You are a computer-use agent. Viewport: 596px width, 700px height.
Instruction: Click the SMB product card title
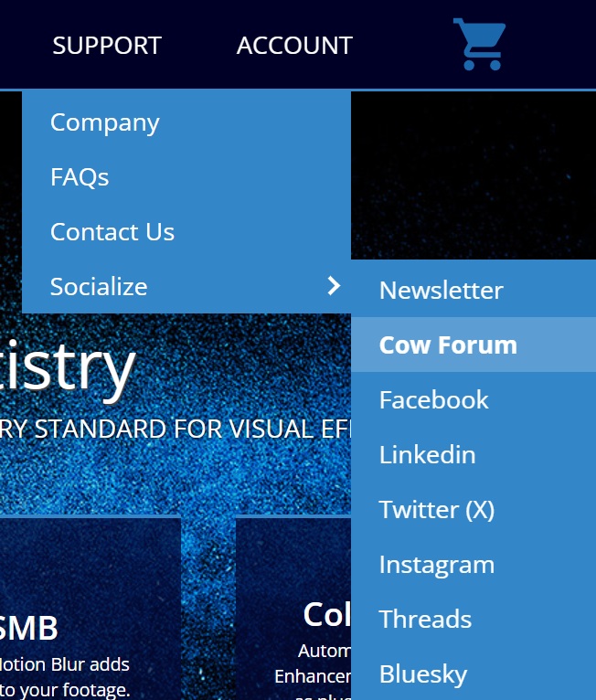click(x=29, y=629)
